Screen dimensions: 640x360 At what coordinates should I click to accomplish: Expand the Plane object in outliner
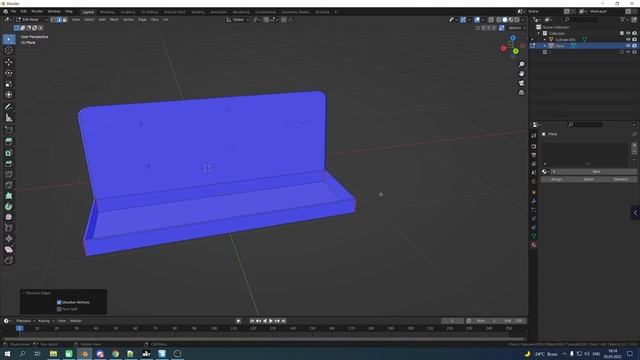(x=545, y=46)
